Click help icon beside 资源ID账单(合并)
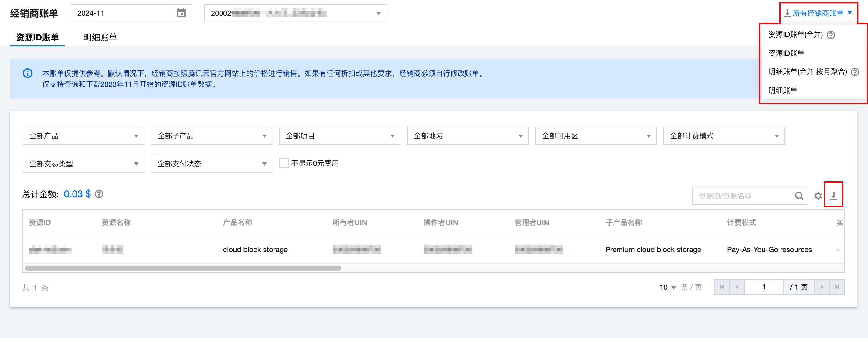This screenshot has width=868, height=338. tap(831, 35)
